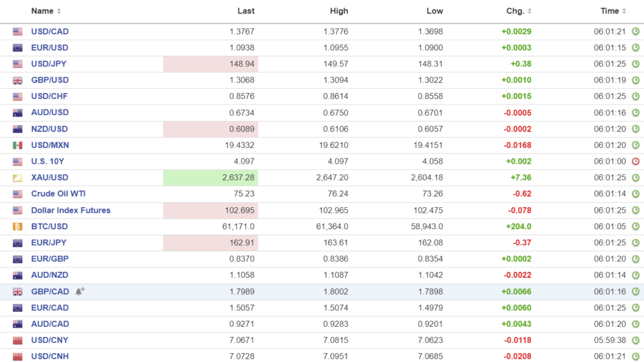Click the green clock icon in USD/CAD row
This screenshot has width=644, height=362.
click(635, 31)
